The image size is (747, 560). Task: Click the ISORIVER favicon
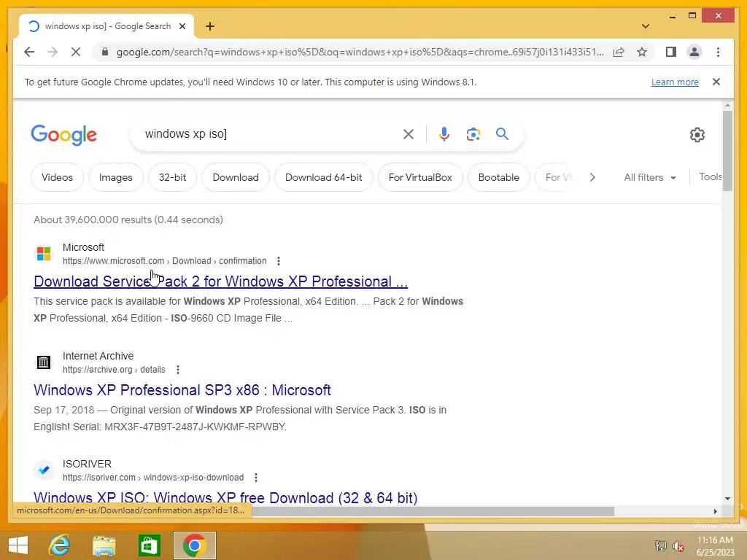pos(43,470)
